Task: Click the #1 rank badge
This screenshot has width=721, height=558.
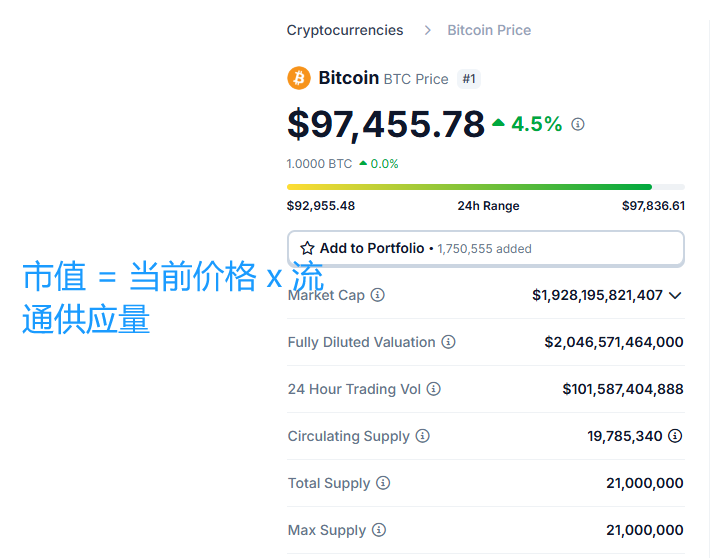Action: point(469,79)
